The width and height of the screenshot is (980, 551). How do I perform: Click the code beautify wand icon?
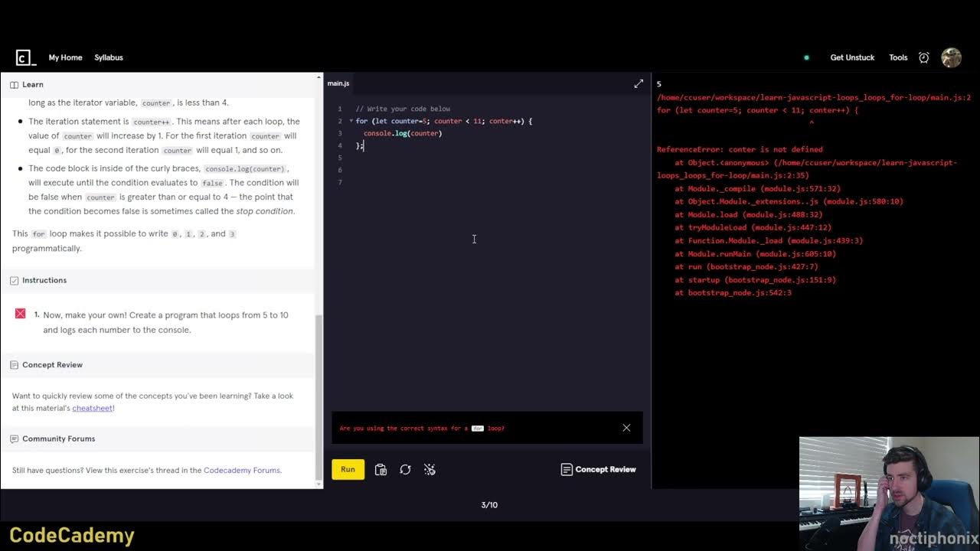430,470
